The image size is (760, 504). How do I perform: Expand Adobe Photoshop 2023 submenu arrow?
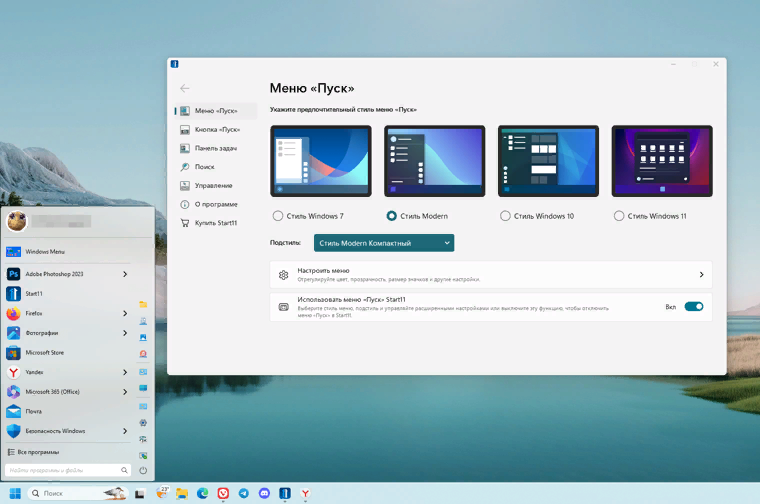tap(125, 274)
